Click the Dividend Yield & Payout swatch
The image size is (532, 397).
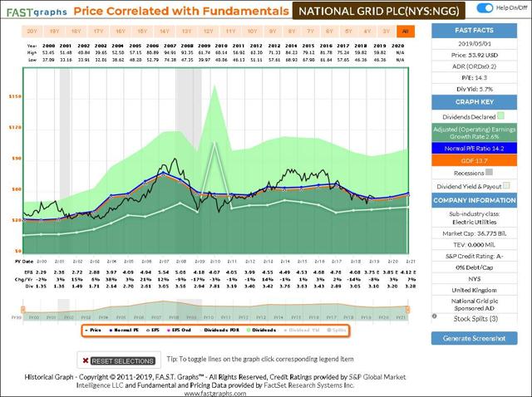point(506,186)
